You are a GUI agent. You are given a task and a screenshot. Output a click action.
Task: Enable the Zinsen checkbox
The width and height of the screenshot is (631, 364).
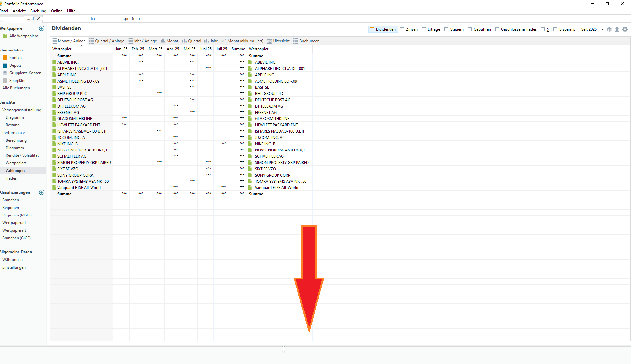click(402, 29)
